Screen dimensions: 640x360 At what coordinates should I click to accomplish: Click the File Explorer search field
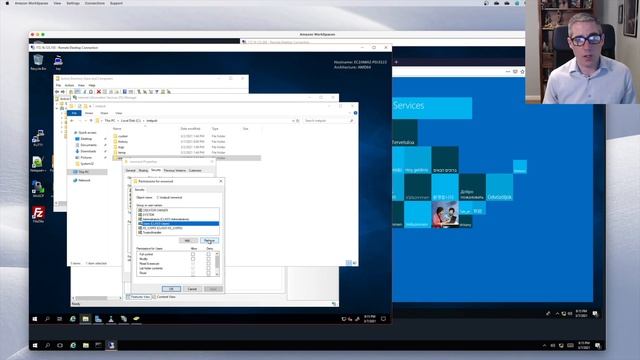click(x=329, y=121)
